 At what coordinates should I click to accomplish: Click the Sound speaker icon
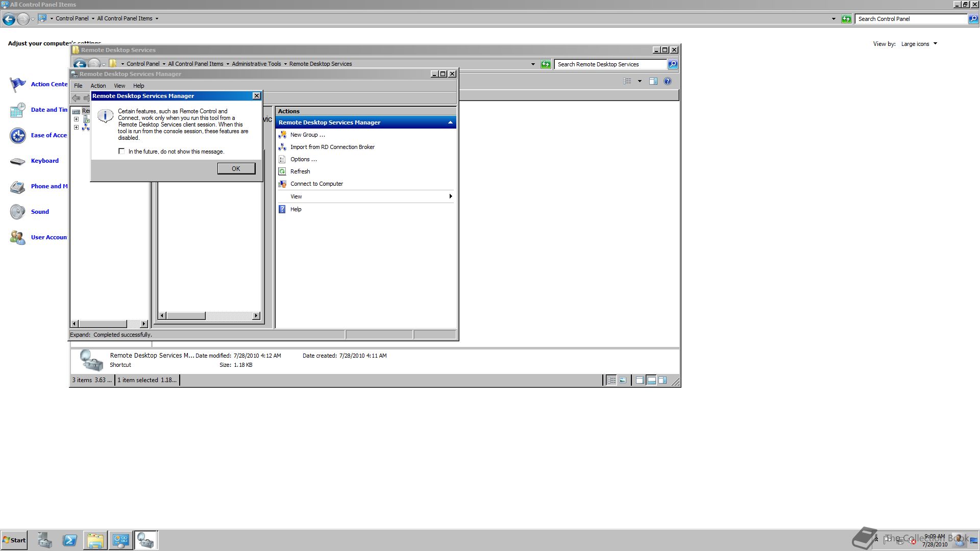click(x=18, y=212)
